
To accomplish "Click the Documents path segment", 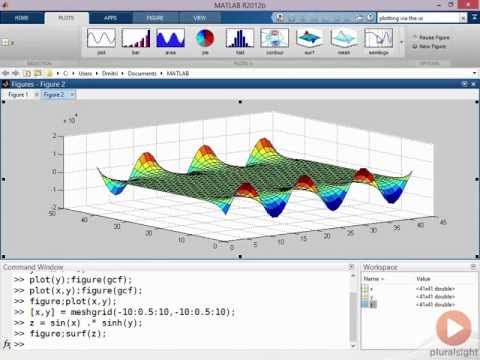I will click(x=142, y=73).
